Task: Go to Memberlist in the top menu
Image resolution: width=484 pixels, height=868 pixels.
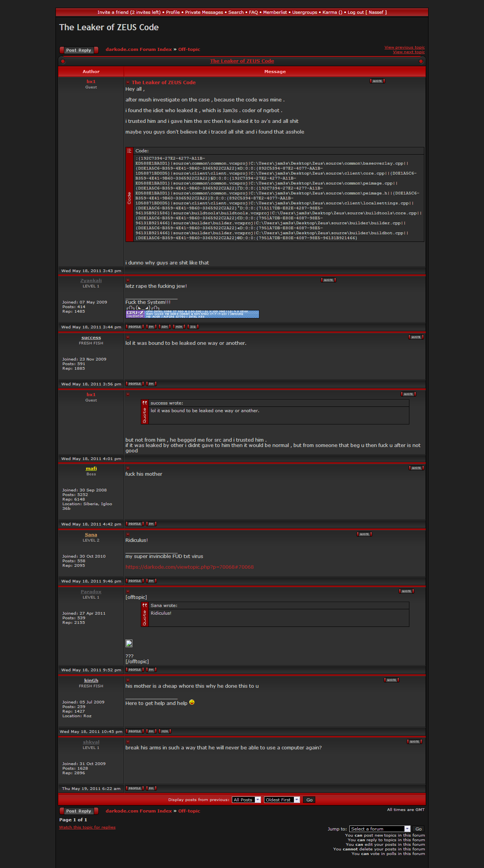Action: pyautogui.click(x=275, y=12)
